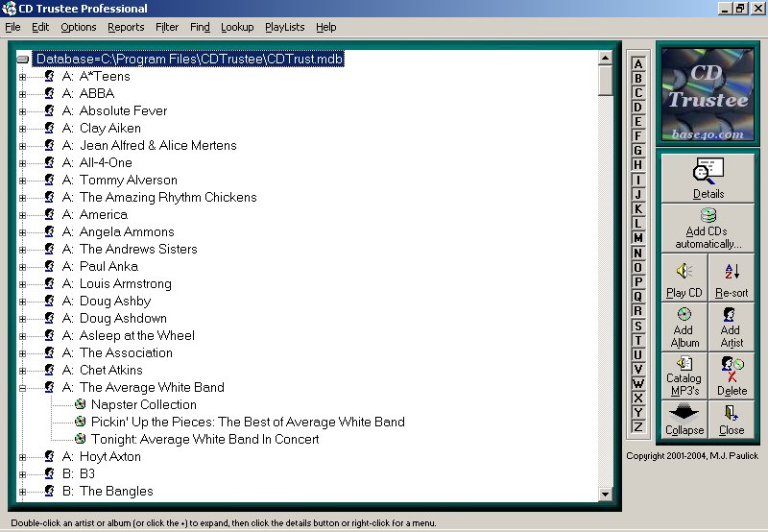This screenshot has height=532, width=768.
Task: Jump to letter G in alphabet index
Action: (637, 151)
